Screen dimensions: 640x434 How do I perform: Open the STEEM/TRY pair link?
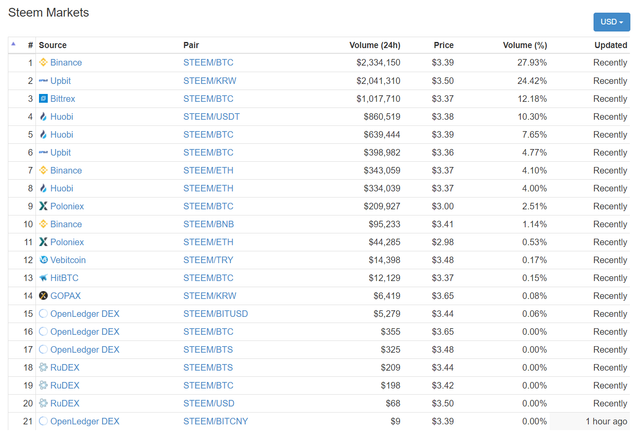tap(208, 260)
